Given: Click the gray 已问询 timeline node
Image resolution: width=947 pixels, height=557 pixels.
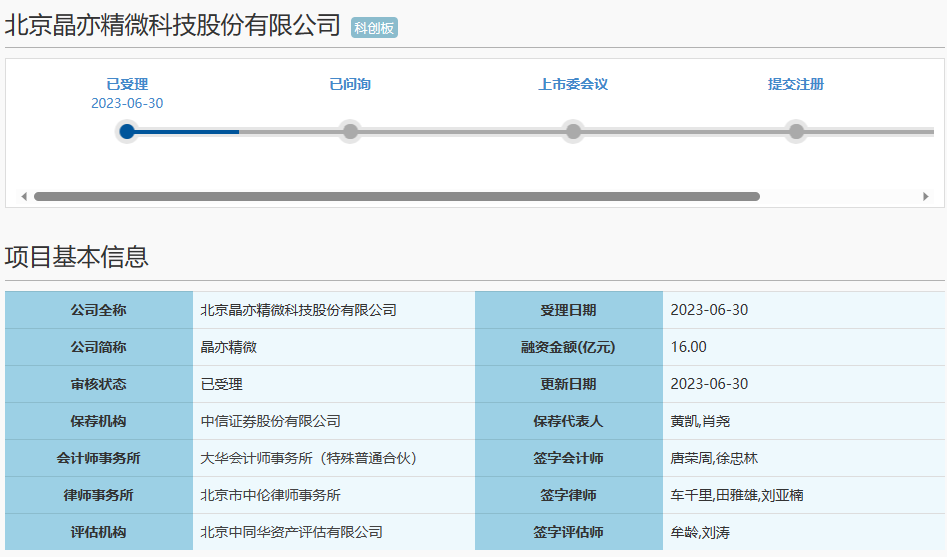Looking at the screenshot, I should (x=350, y=131).
